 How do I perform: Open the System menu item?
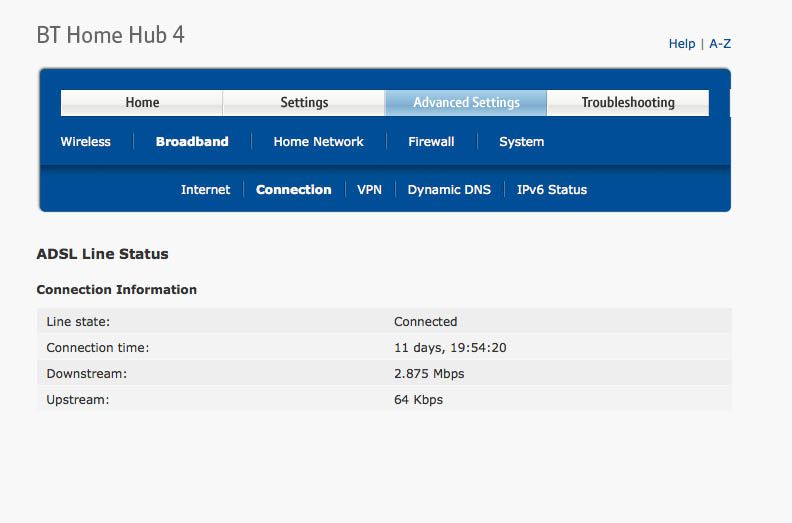coord(521,141)
